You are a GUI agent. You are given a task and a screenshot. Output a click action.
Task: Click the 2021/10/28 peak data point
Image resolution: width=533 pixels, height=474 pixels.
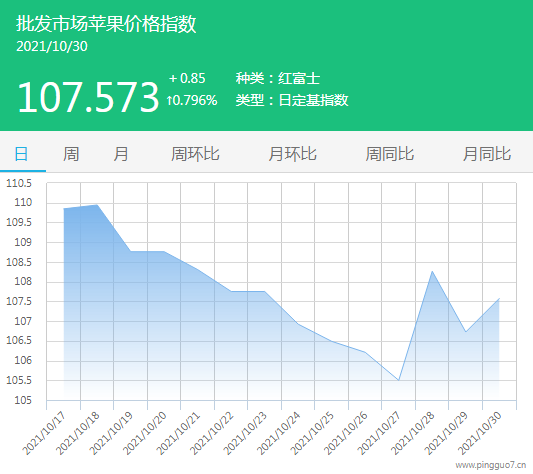(432, 271)
